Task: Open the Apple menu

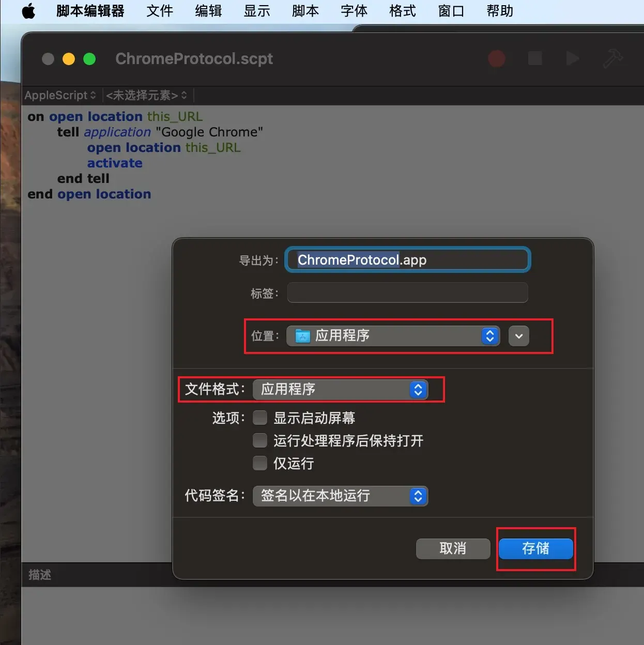Action: (x=28, y=11)
